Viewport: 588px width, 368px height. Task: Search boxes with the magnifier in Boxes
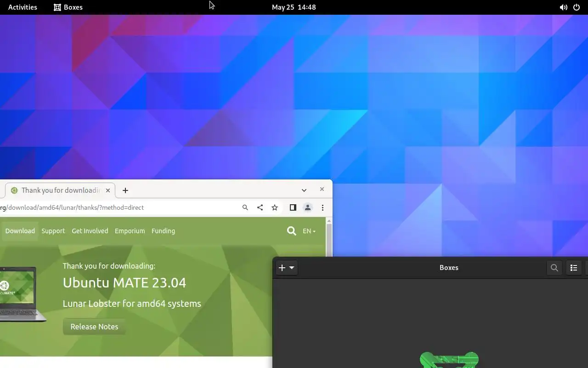tap(554, 268)
